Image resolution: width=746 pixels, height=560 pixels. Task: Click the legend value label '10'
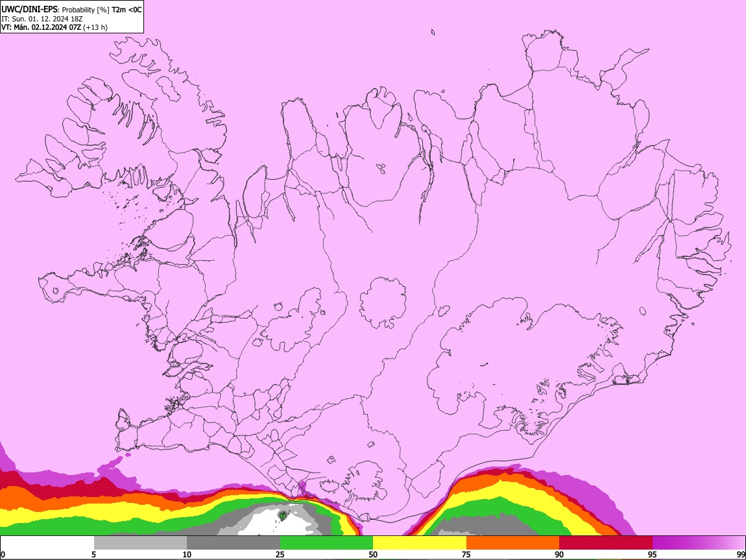coord(187,554)
